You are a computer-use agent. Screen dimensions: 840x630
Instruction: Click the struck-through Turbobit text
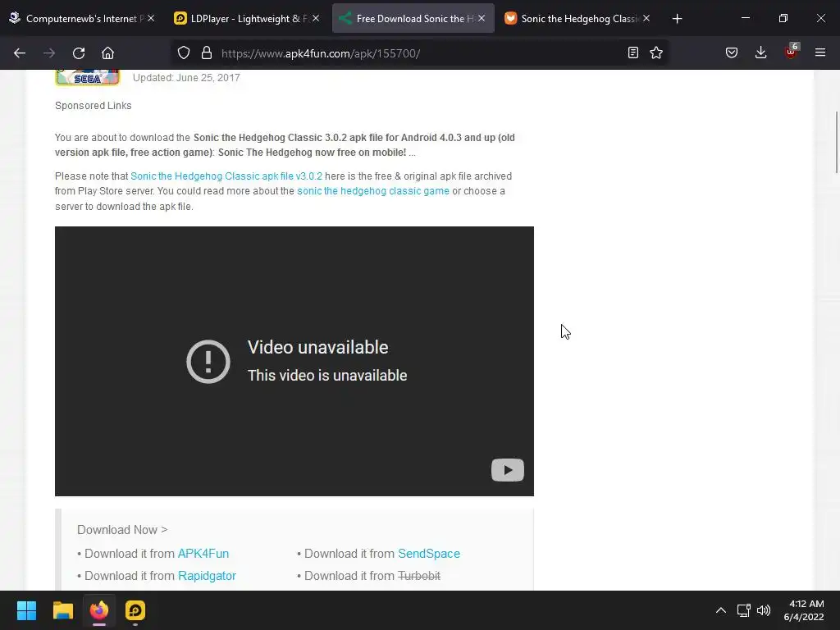point(419,576)
